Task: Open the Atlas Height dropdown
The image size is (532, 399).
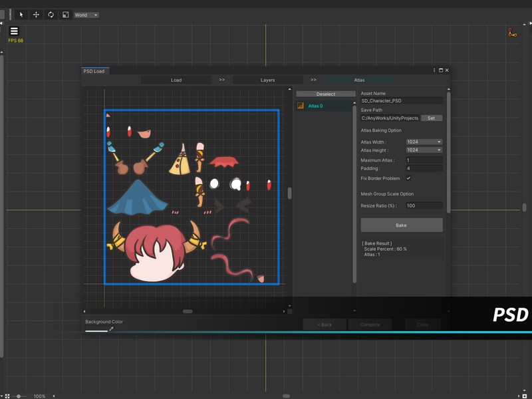Action: (424, 150)
